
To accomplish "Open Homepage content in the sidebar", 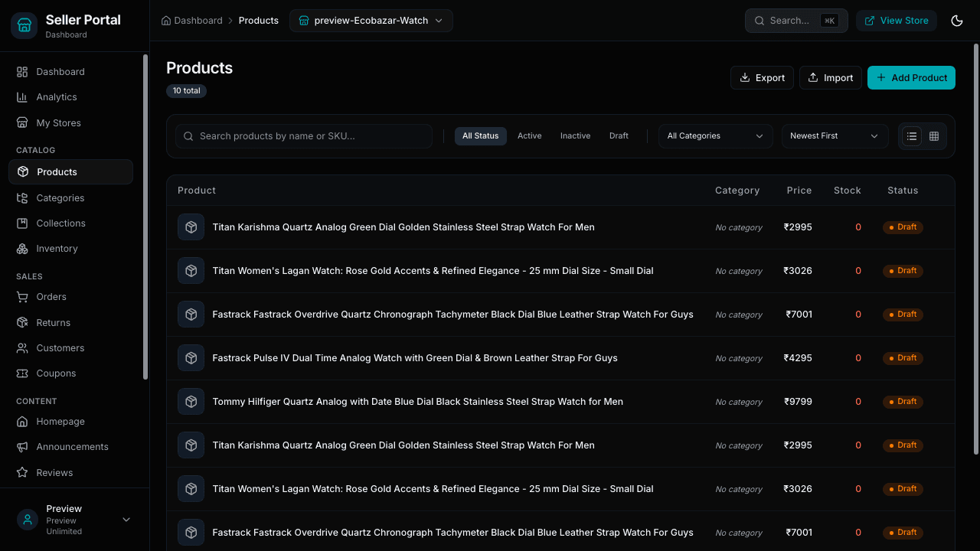I will [x=71, y=422].
